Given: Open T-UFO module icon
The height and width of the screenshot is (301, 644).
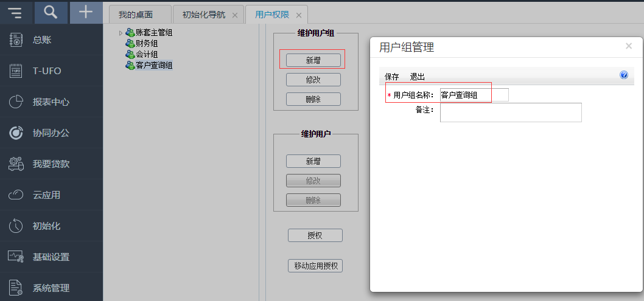Looking at the screenshot, I should (16, 71).
